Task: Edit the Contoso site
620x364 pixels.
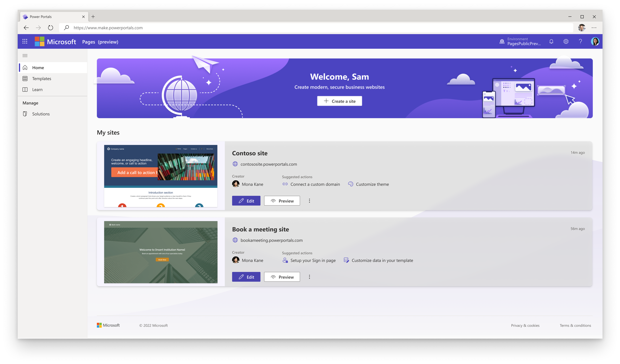Action: [246, 201]
